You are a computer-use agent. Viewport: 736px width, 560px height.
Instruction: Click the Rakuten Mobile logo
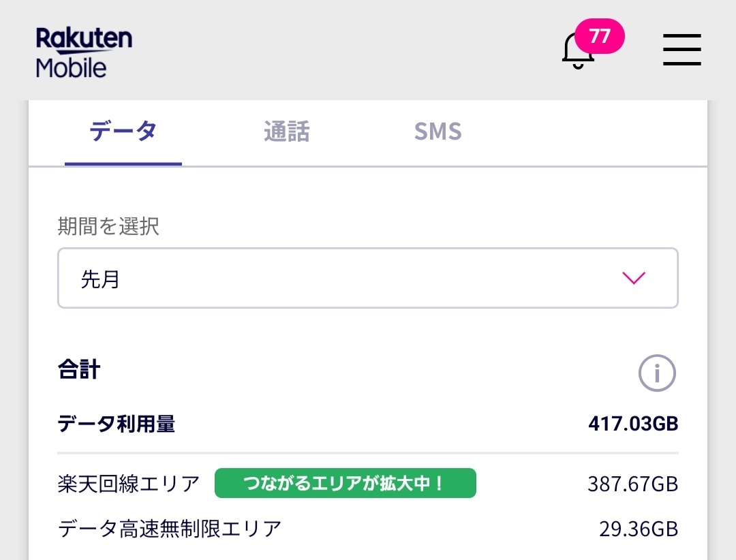[84, 52]
